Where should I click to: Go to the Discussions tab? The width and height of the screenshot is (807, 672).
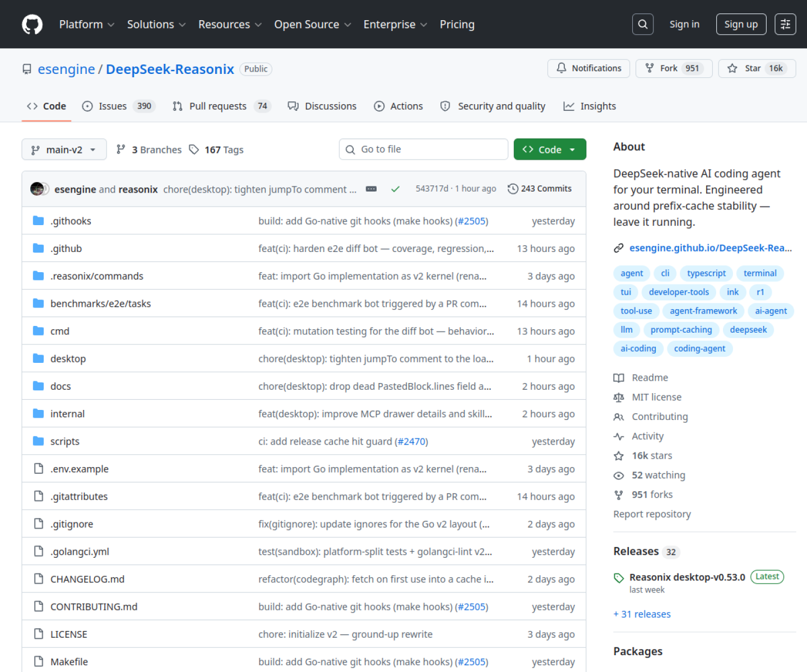(x=322, y=106)
